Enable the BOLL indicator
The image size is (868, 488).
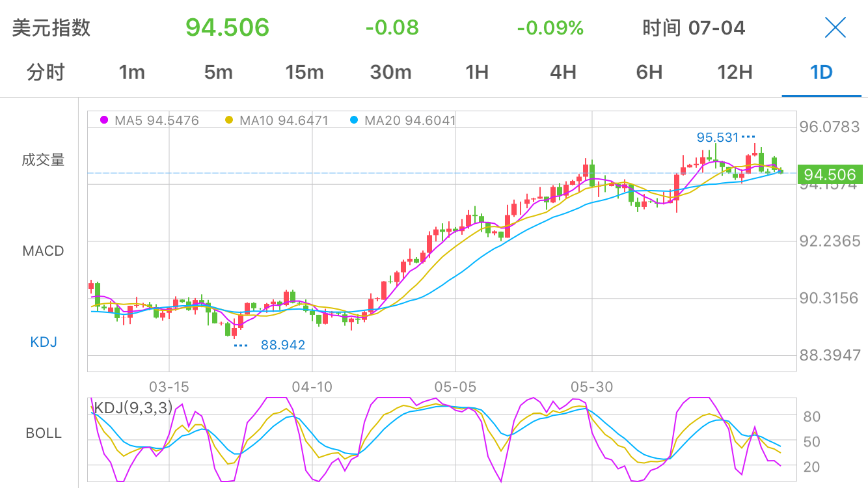[x=44, y=433]
